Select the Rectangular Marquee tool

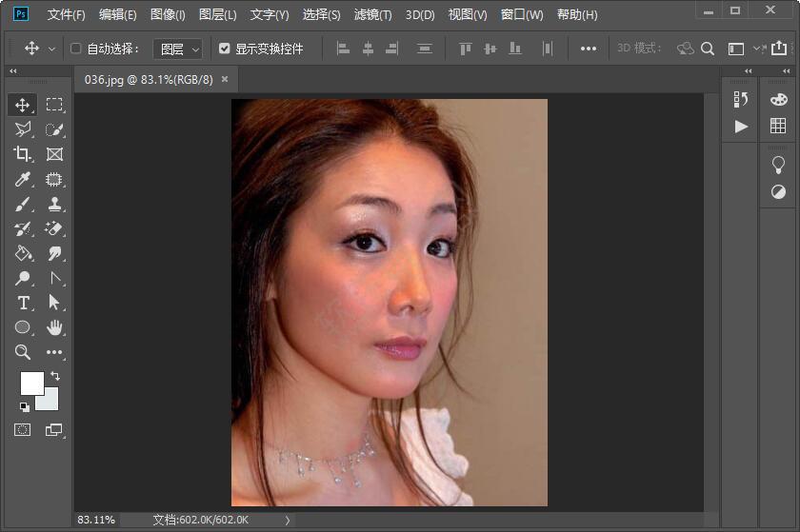click(54, 105)
